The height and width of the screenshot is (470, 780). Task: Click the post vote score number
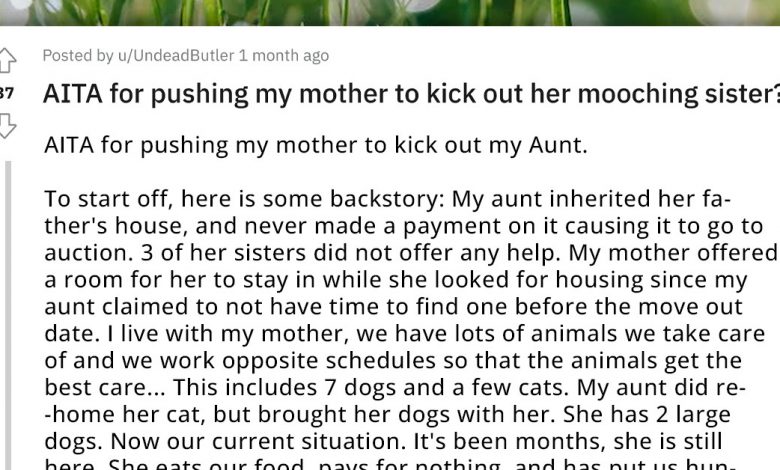7,93
